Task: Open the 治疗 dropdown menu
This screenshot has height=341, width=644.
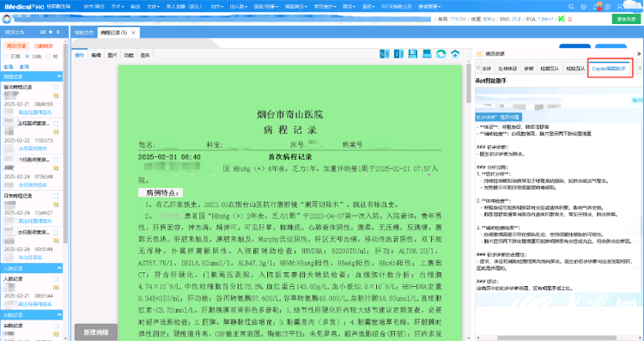Action: pyautogui.click(x=217, y=7)
